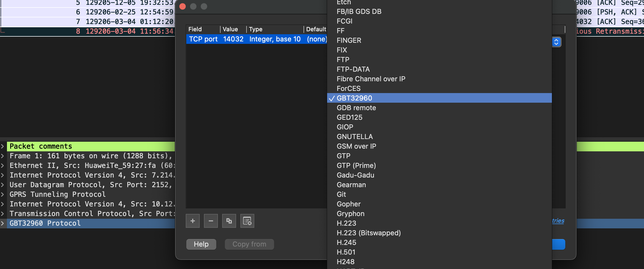The width and height of the screenshot is (644, 269).
Task: Click the Help button
Action: (201, 244)
